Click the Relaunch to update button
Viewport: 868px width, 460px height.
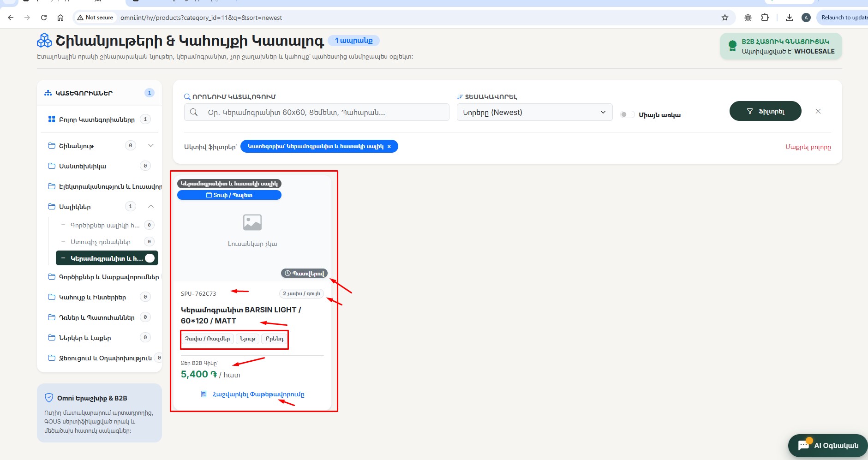[x=843, y=18]
